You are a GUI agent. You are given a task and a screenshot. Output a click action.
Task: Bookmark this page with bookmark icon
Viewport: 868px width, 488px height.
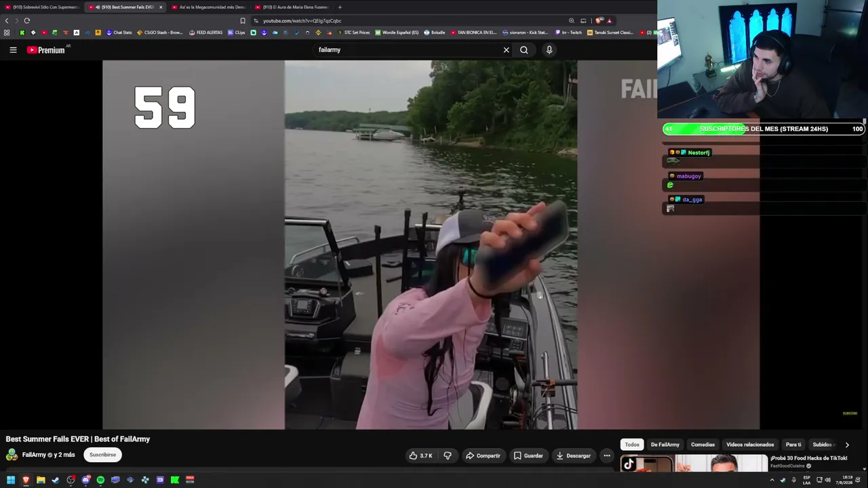click(243, 20)
